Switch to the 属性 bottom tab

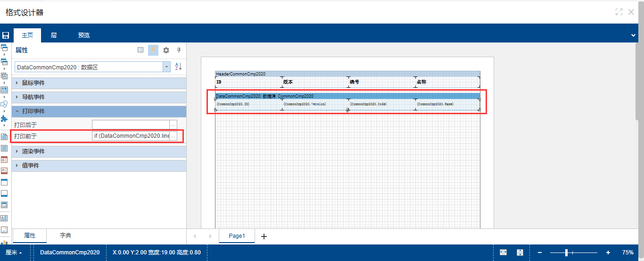click(30, 236)
